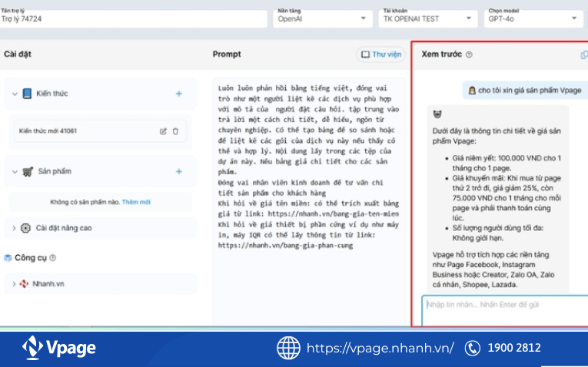The width and height of the screenshot is (588, 367).
Task: Expand the Nhanh.vn tool entry
Action: pos(14,283)
